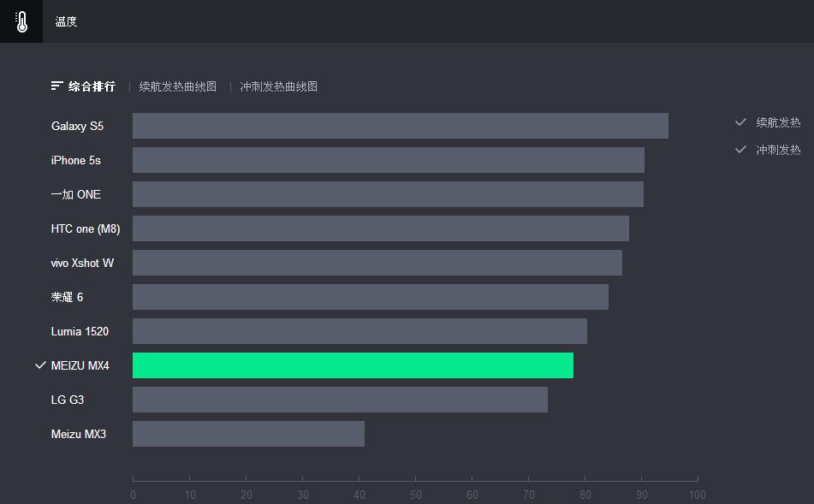
Task: Click the HTC one (M8) label
Action: coord(86,229)
